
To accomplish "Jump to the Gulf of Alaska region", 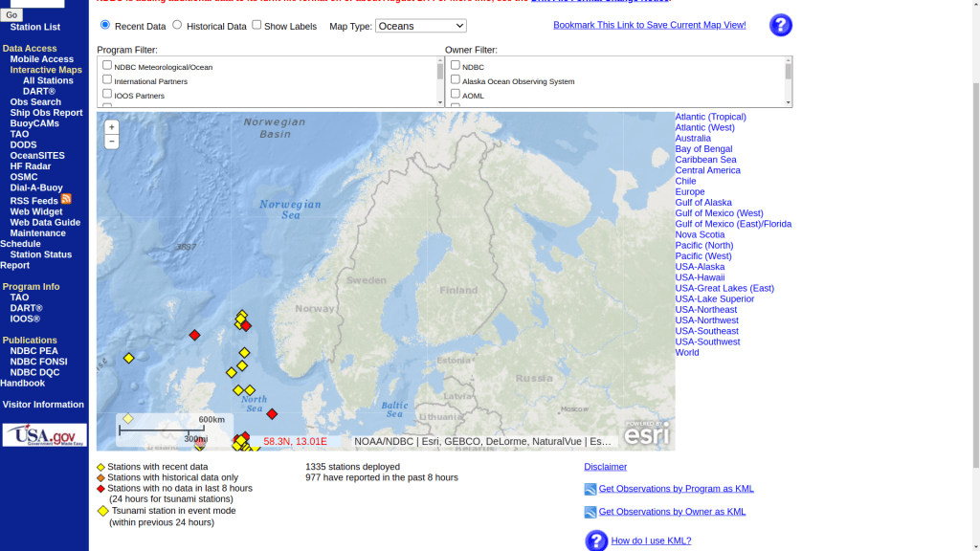I will coord(703,203).
